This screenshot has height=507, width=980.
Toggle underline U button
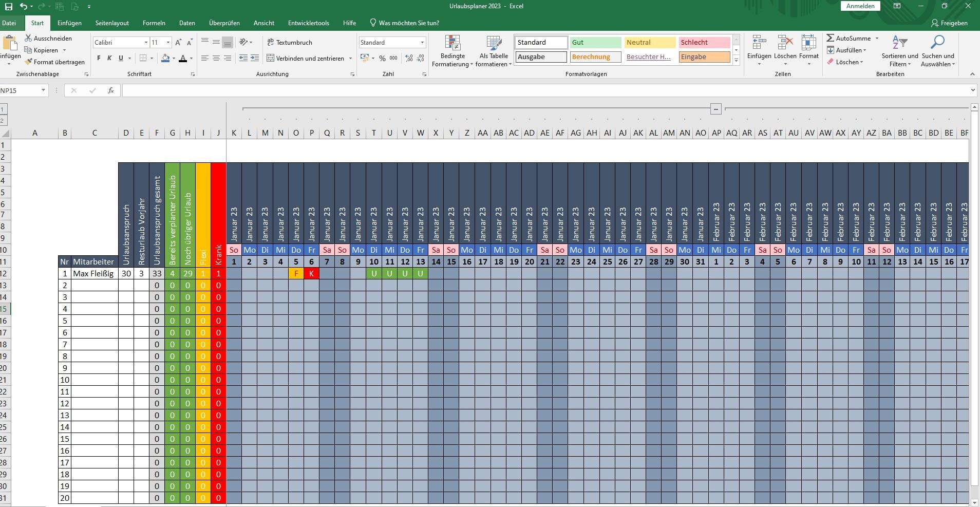point(121,58)
